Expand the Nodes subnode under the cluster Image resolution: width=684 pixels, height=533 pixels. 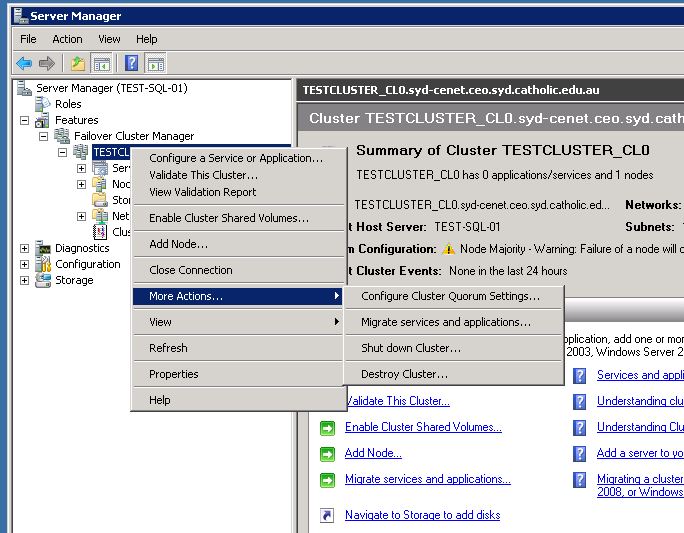(x=81, y=184)
